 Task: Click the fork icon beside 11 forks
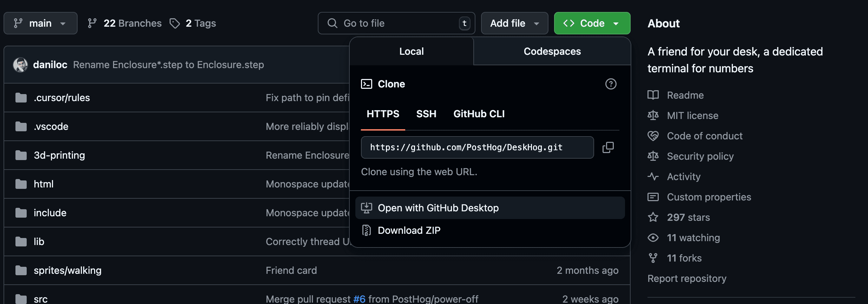(653, 258)
